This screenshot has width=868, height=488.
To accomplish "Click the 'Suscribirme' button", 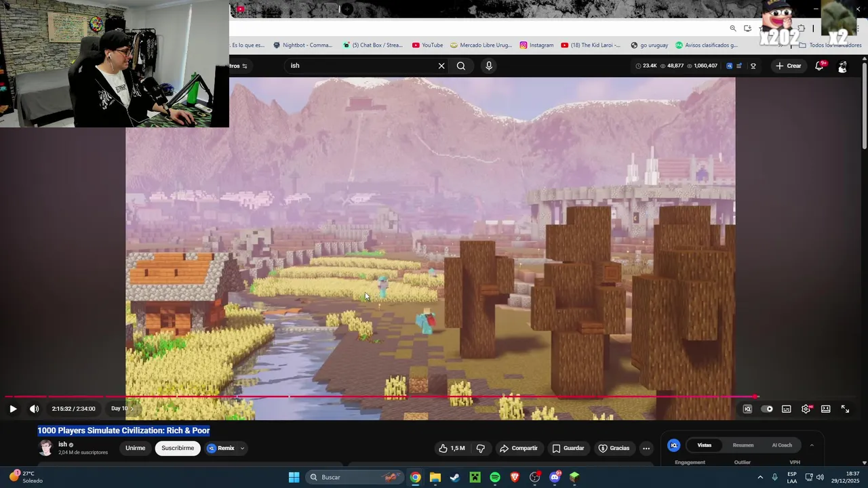I will [178, 448].
